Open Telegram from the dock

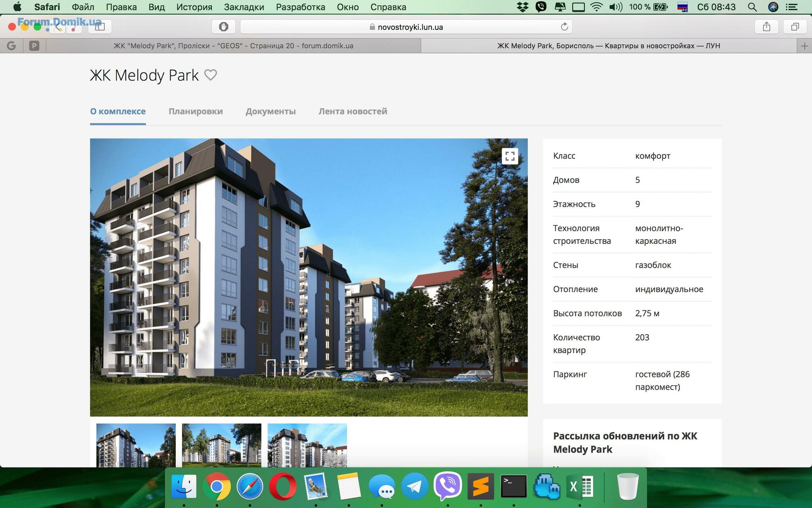[414, 486]
